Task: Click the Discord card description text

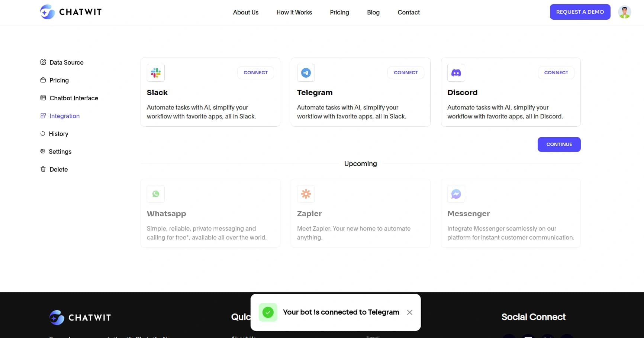Action: (x=505, y=112)
